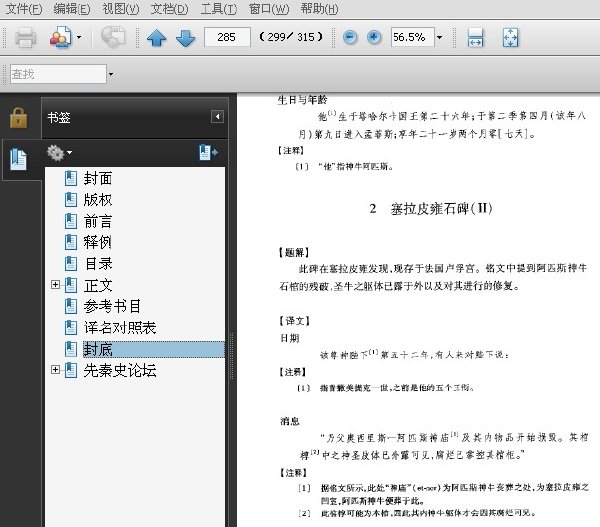Open the bookmarks gear options menu
600x527 pixels.
coord(59,153)
